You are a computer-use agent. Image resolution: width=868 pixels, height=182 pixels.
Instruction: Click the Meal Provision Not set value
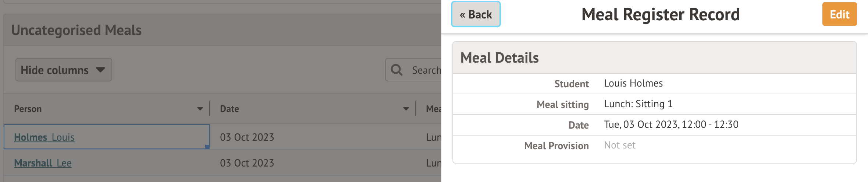click(x=620, y=145)
